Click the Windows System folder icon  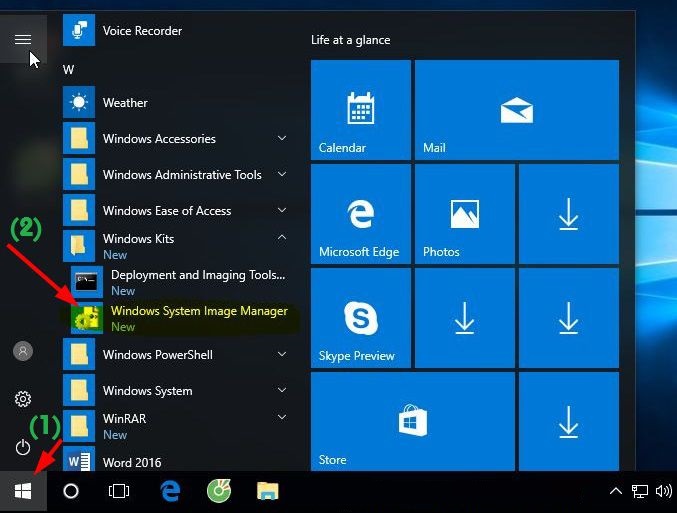coord(79,390)
